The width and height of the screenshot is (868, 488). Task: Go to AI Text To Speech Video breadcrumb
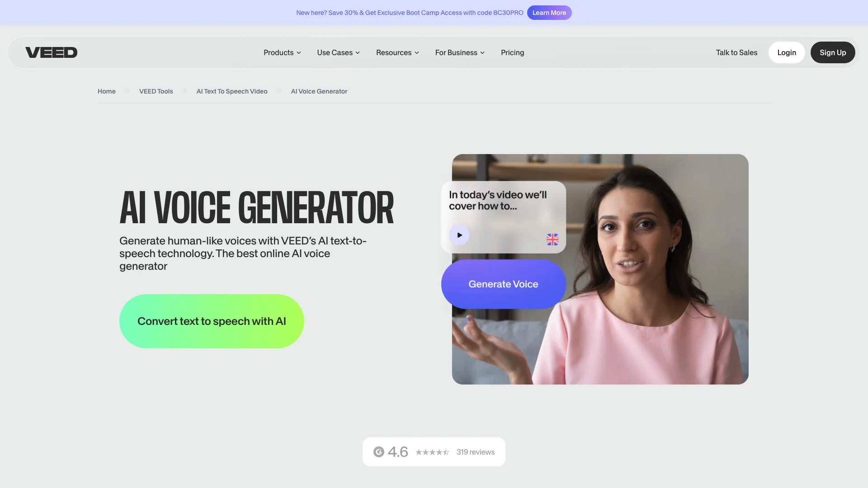click(x=232, y=91)
